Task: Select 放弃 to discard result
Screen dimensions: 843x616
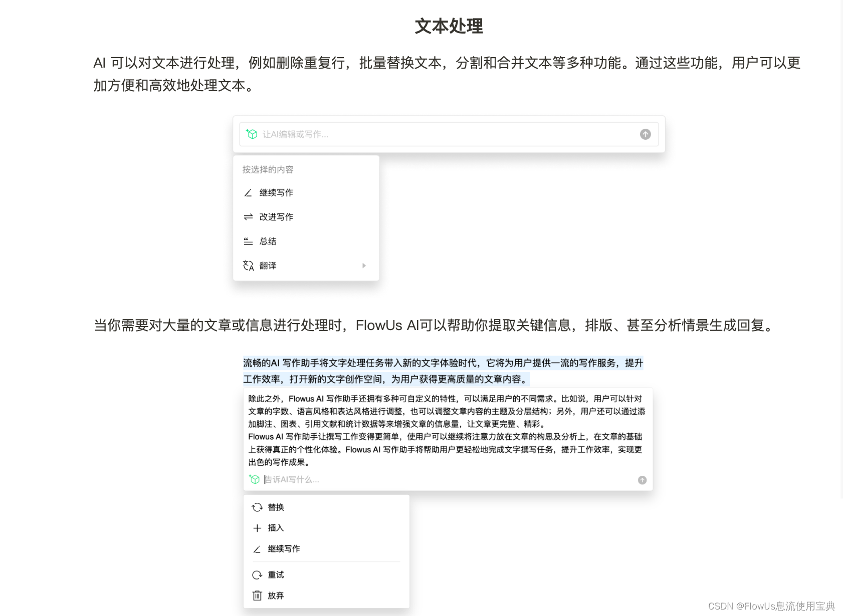Action: click(x=276, y=595)
